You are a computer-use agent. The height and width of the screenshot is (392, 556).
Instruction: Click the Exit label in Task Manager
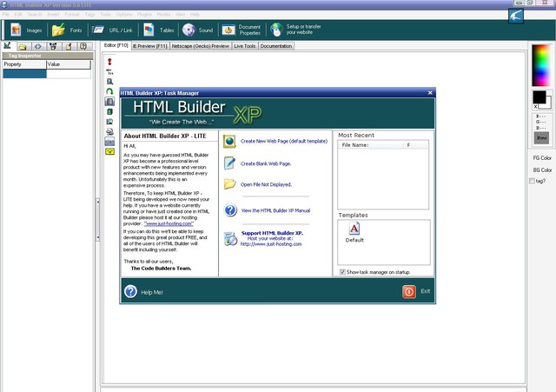pyautogui.click(x=426, y=291)
